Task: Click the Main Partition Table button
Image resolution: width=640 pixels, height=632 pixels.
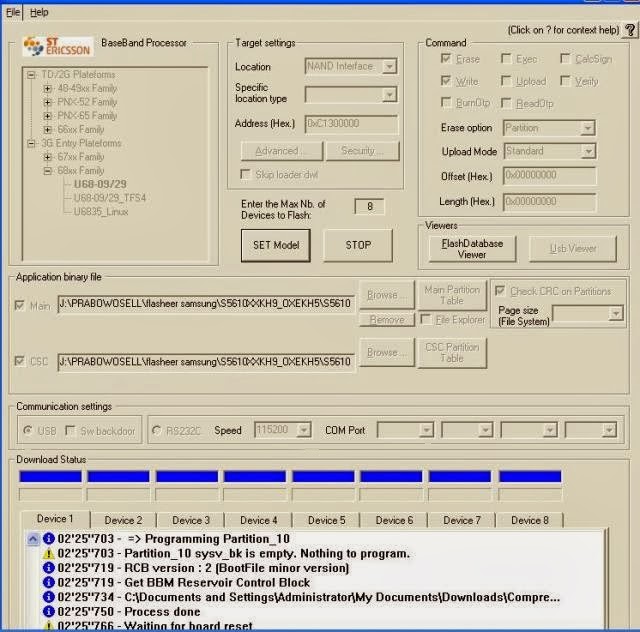Action: pyautogui.click(x=452, y=295)
